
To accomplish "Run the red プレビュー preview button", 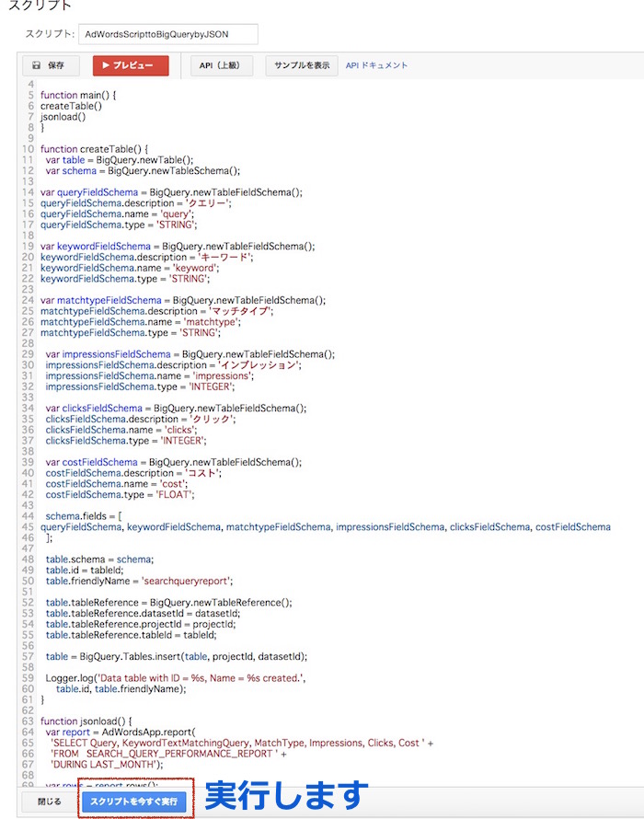I will point(131,66).
